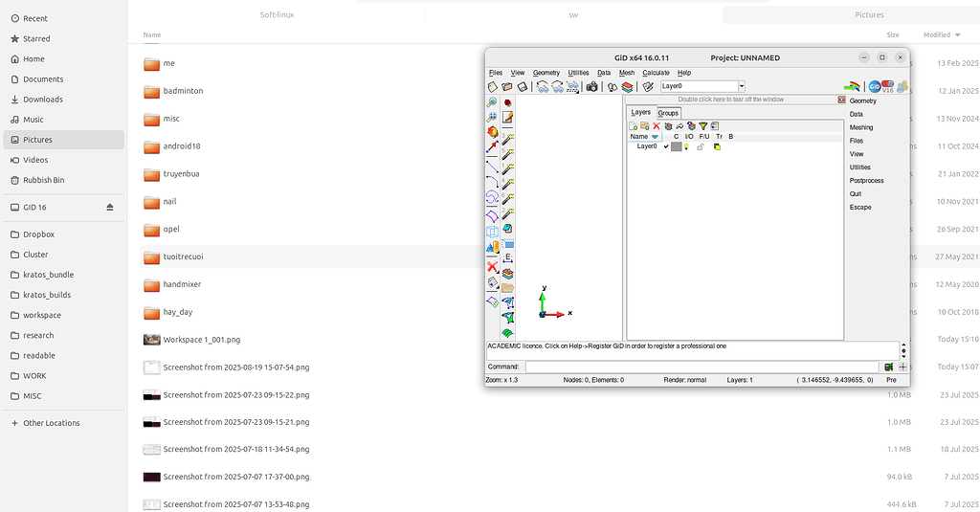Image resolution: width=980 pixels, height=512 pixels.
Task: Toggle the red V16 switch
Action: coord(886,84)
